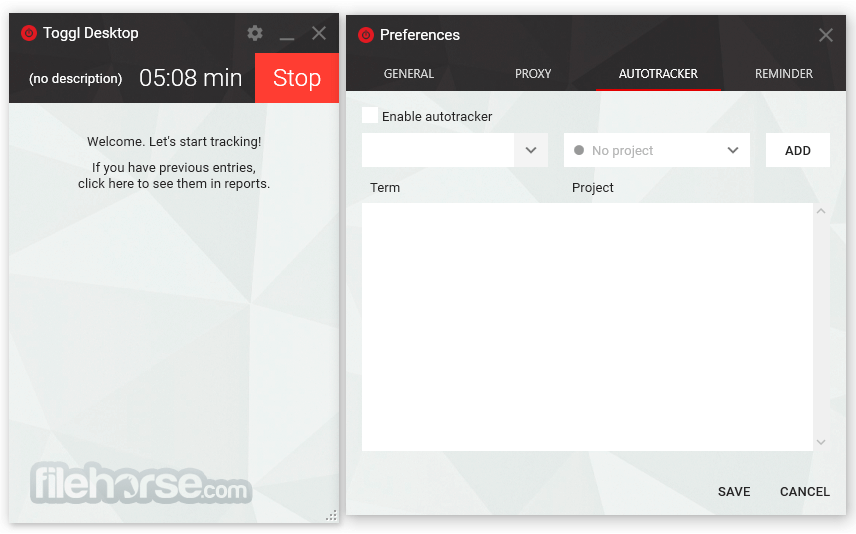Click the Toggl logo in Preferences title bar

click(x=366, y=35)
